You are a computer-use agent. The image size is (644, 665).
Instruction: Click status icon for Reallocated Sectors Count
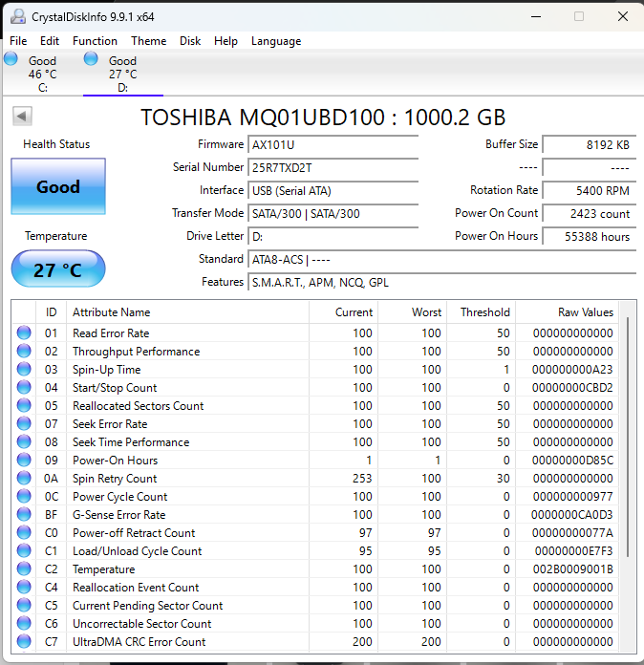pos(24,405)
